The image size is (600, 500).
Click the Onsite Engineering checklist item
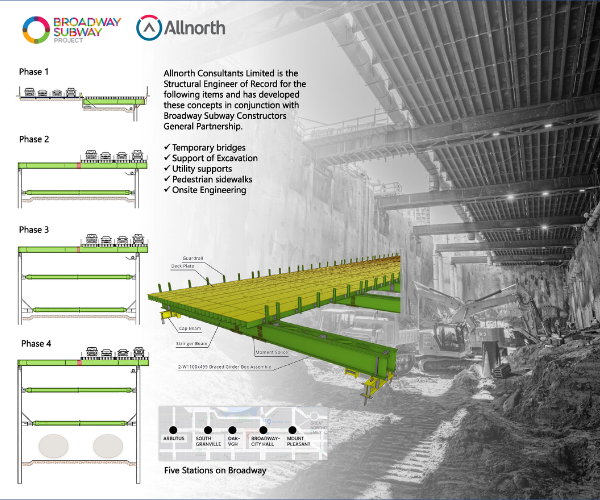point(205,190)
